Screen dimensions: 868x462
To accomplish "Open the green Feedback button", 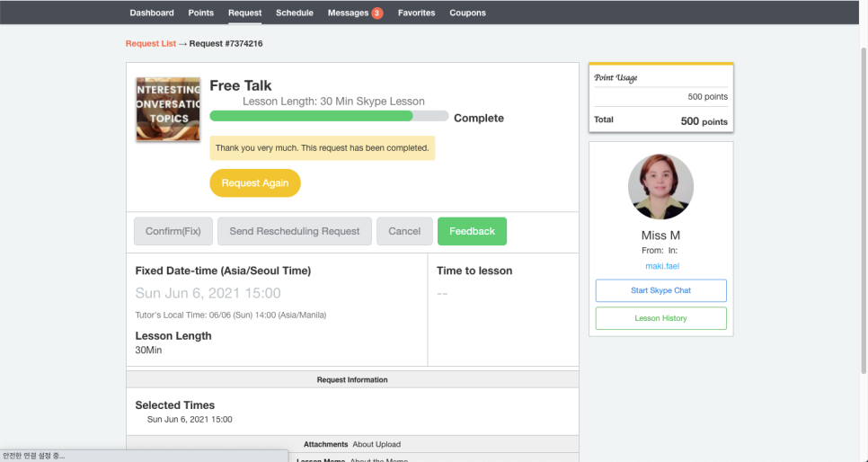I will (472, 231).
